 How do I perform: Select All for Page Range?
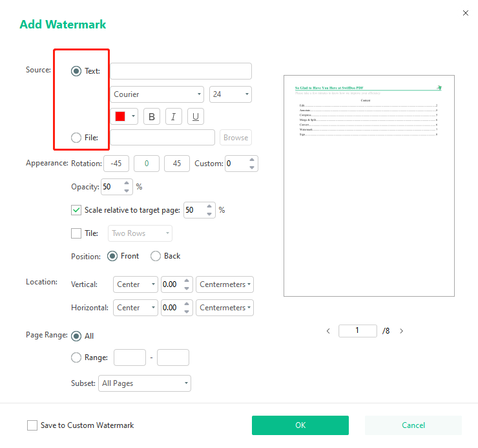pyautogui.click(x=76, y=336)
